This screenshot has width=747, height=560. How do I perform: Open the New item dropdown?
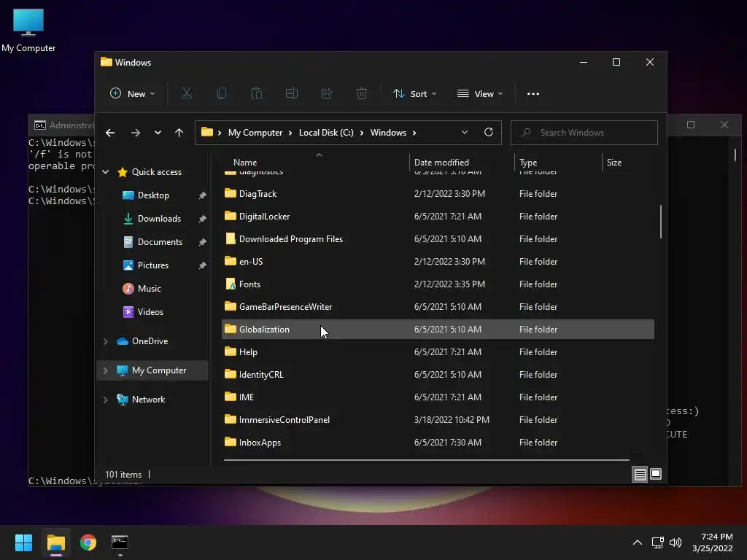coord(133,94)
